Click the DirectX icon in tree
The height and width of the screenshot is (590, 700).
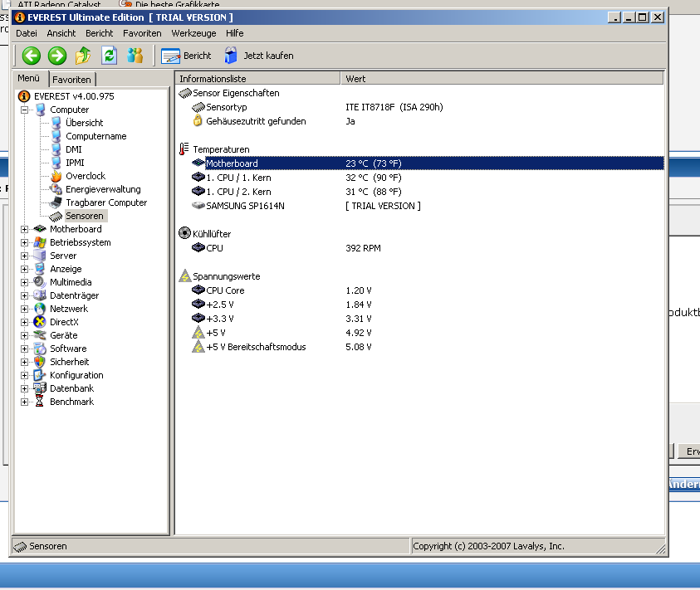(40, 322)
